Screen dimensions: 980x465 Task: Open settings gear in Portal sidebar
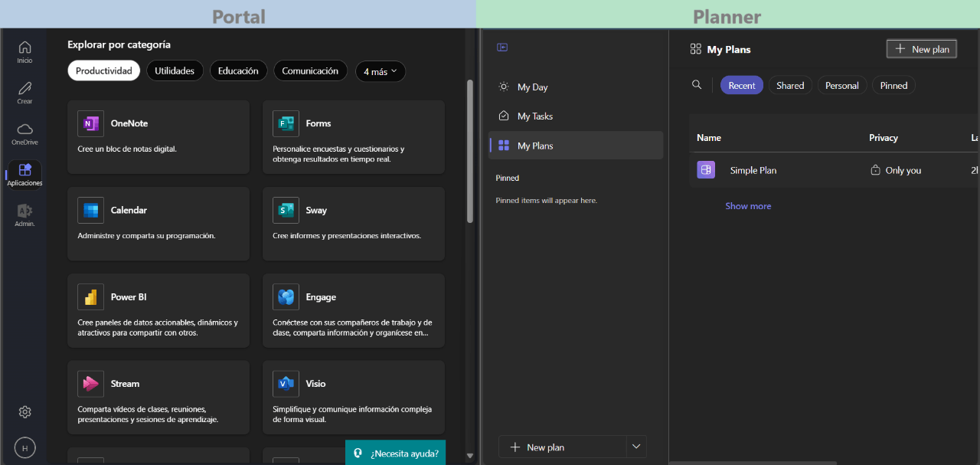[x=24, y=412]
